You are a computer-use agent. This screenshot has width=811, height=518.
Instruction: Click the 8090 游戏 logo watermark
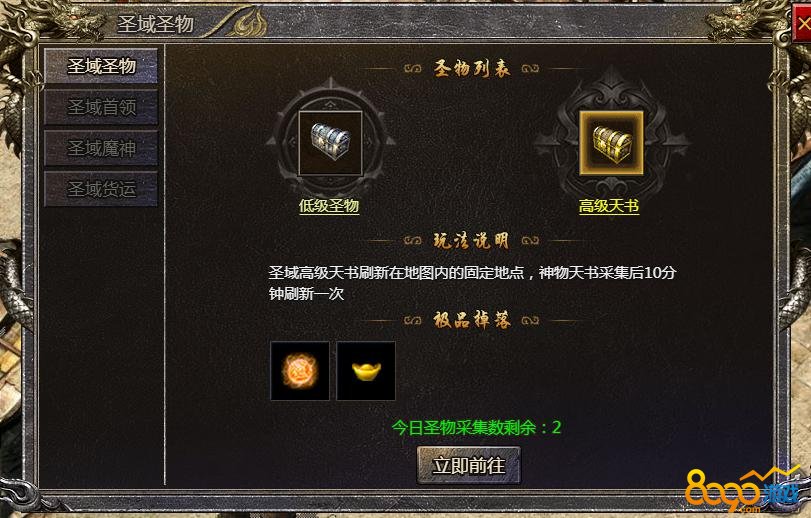point(745,491)
